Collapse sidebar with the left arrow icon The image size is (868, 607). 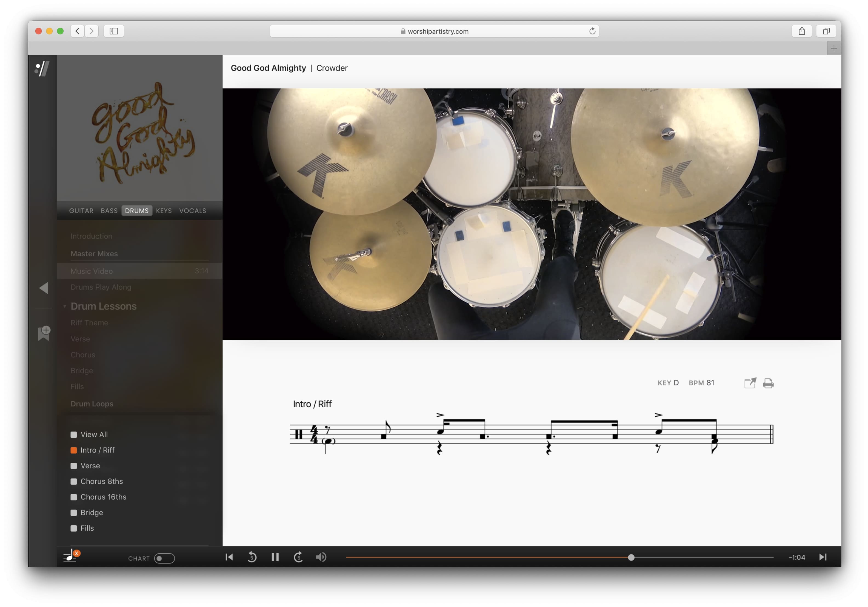[x=44, y=288]
